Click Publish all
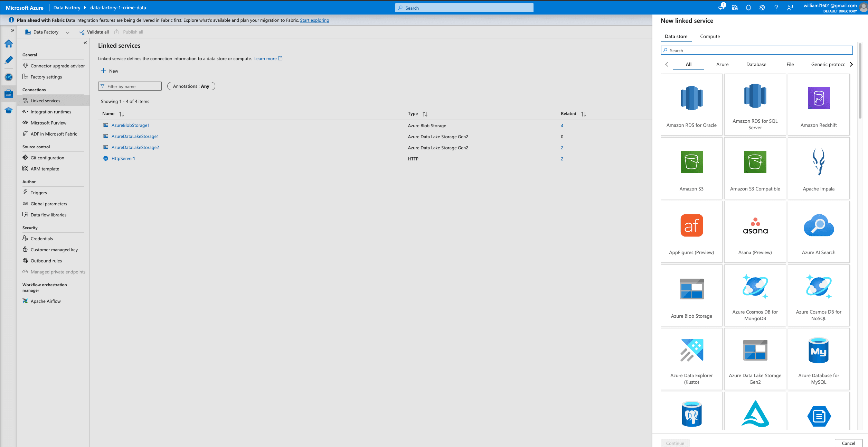The height and width of the screenshot is (447, 868). point(129,32)
